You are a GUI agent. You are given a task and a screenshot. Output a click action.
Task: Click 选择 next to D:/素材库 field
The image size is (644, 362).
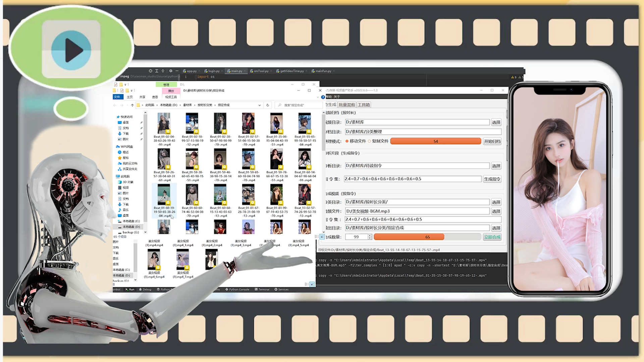[x=496, y=122]
